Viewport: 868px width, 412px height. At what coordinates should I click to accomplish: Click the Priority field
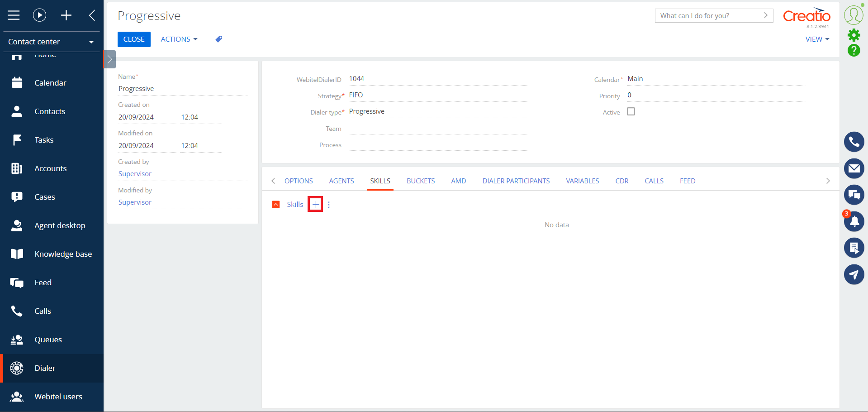point(716,95)
